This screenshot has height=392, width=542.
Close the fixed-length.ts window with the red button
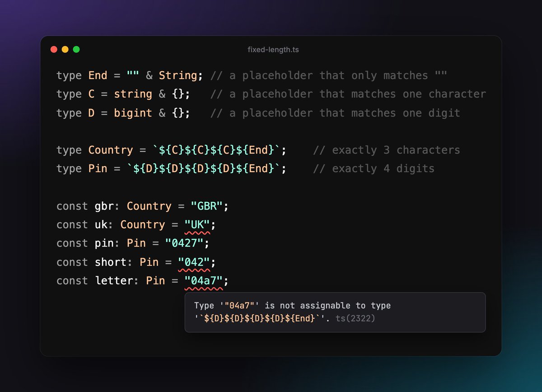[54, 49]
